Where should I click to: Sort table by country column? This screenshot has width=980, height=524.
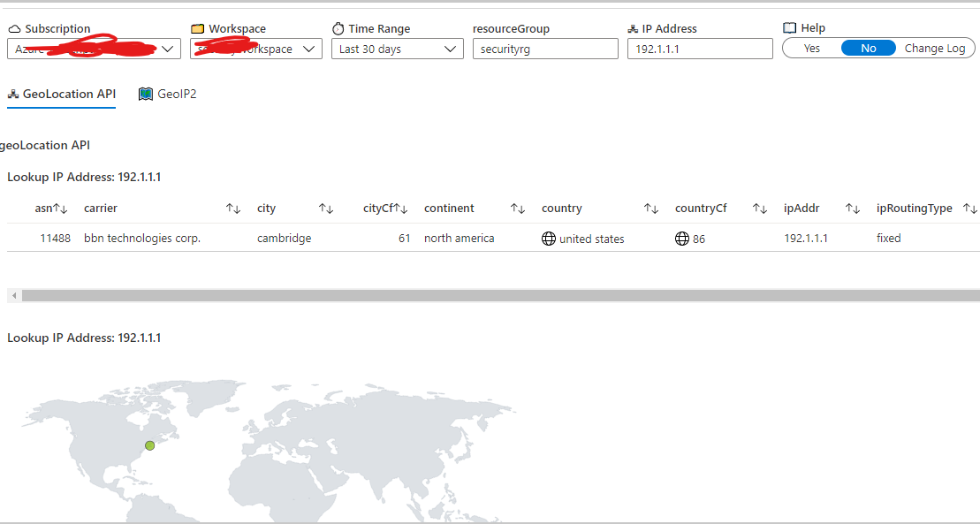point(651,209)
